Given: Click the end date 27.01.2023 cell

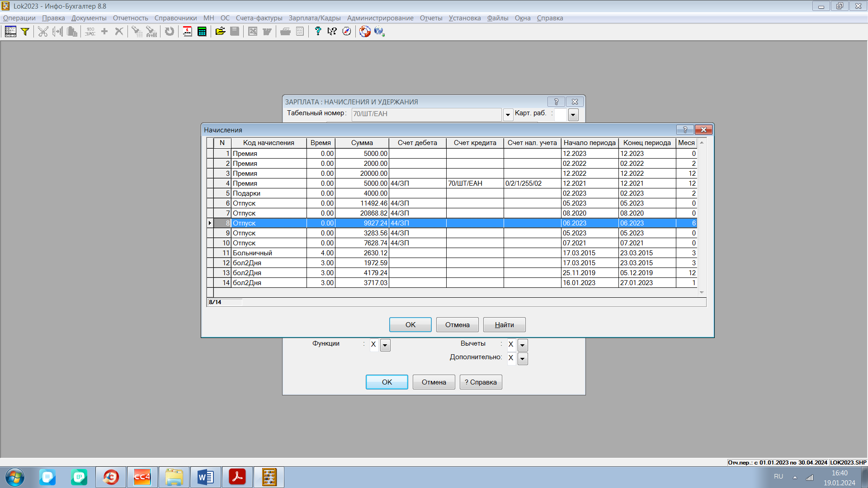Looking at the screenshot, I should pyautogui.click(x=647, y=283).
